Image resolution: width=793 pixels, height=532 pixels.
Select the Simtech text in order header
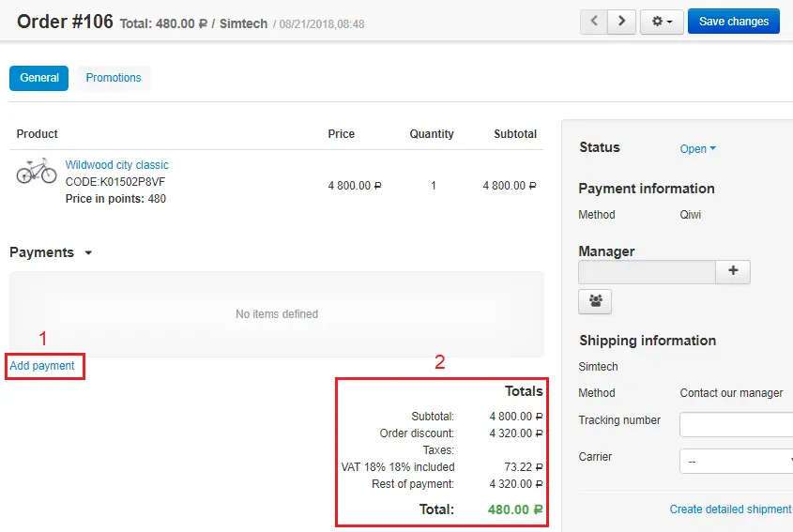point(243,23)
